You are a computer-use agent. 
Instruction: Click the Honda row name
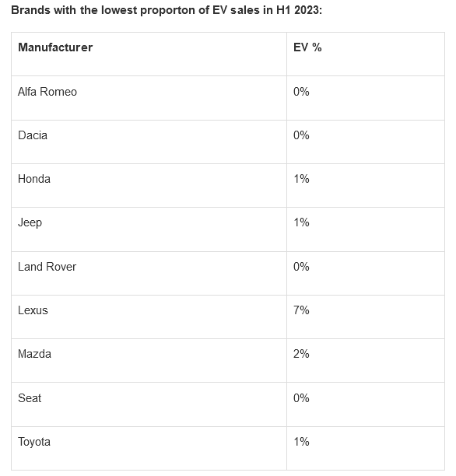pyautogui.click(x=34, y=179)
